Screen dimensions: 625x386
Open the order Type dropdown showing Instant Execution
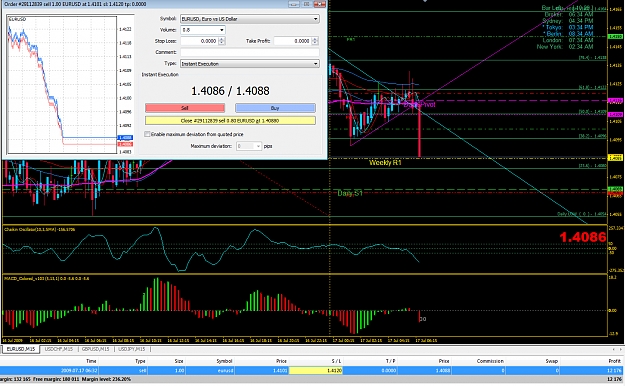click(250, 64)
